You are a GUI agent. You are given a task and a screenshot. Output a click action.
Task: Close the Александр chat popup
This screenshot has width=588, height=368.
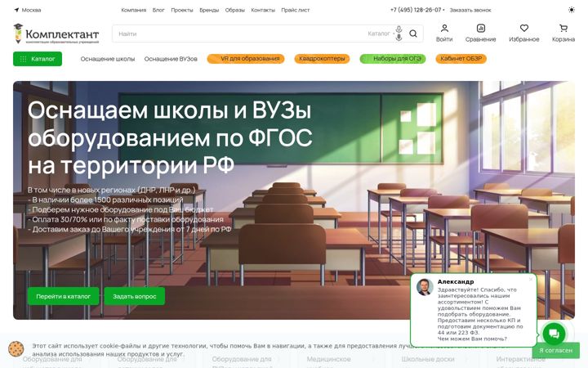531,279
